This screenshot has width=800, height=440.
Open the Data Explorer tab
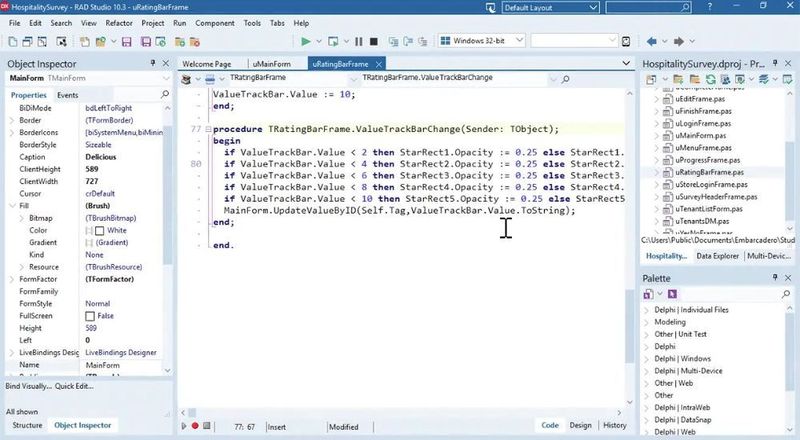tap(717, 256)
